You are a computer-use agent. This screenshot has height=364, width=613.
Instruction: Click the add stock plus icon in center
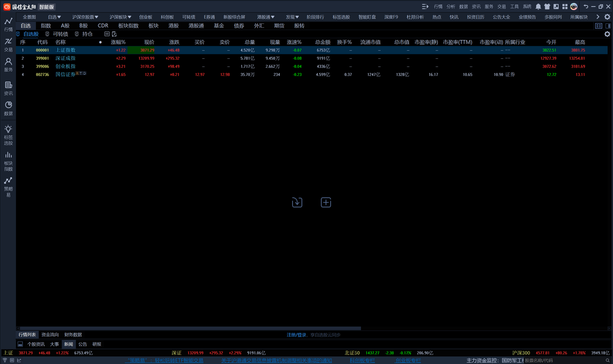pos(326,202)
